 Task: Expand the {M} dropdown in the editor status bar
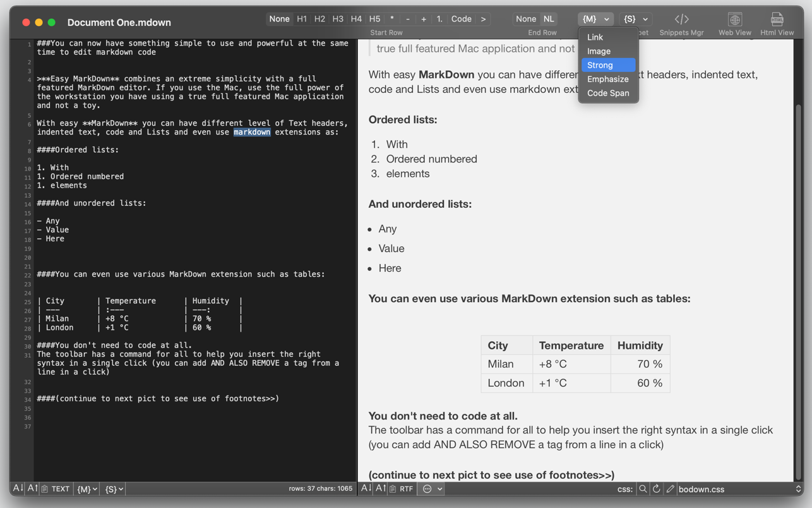[87, 489]
